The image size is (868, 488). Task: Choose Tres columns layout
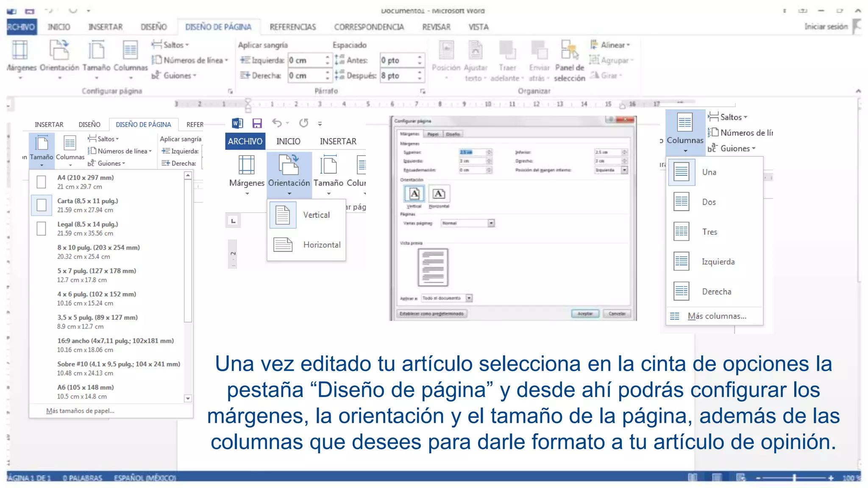(715, 232)
